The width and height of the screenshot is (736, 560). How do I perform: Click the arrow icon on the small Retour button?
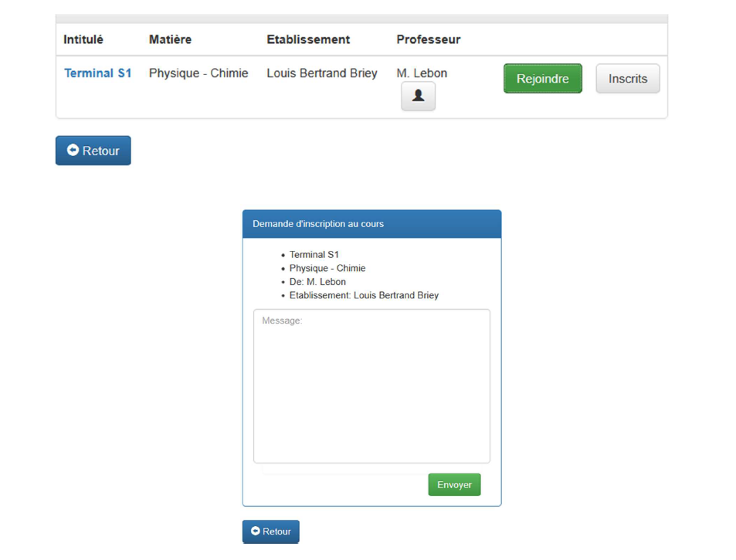click(256, 531)
